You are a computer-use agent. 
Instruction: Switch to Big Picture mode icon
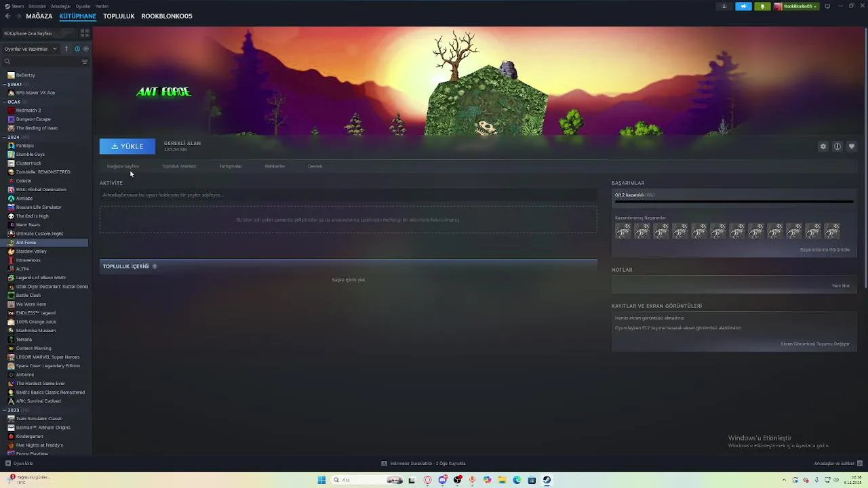827,6
